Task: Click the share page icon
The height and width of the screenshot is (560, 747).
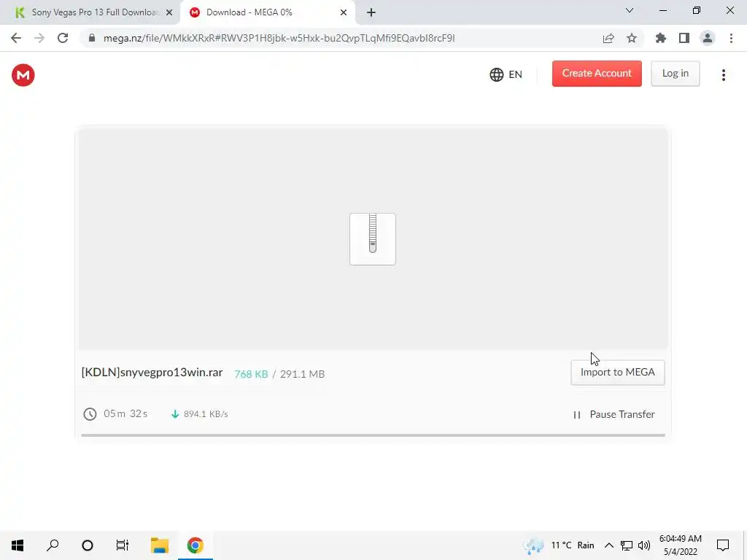Action: tap(608, 38)
